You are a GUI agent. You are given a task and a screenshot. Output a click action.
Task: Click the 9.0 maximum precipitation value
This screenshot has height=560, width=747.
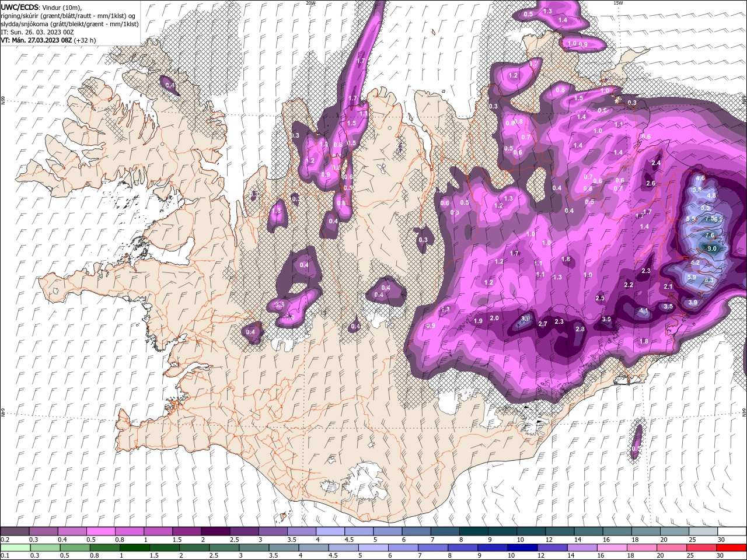coord(712,249)
